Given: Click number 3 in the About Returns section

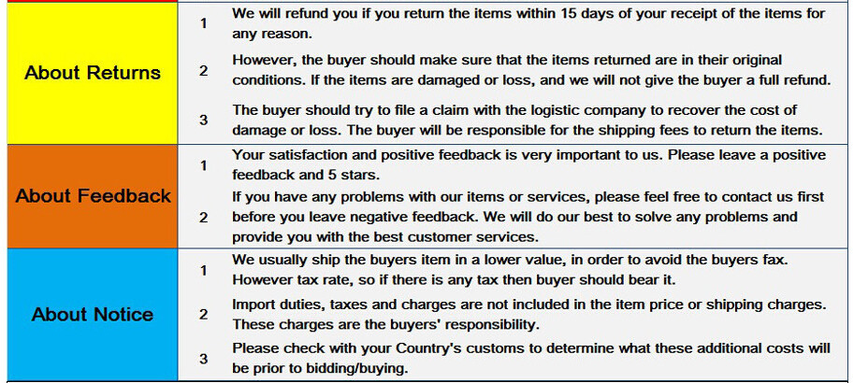Looking at the screenshot, I should click(204, 120).
